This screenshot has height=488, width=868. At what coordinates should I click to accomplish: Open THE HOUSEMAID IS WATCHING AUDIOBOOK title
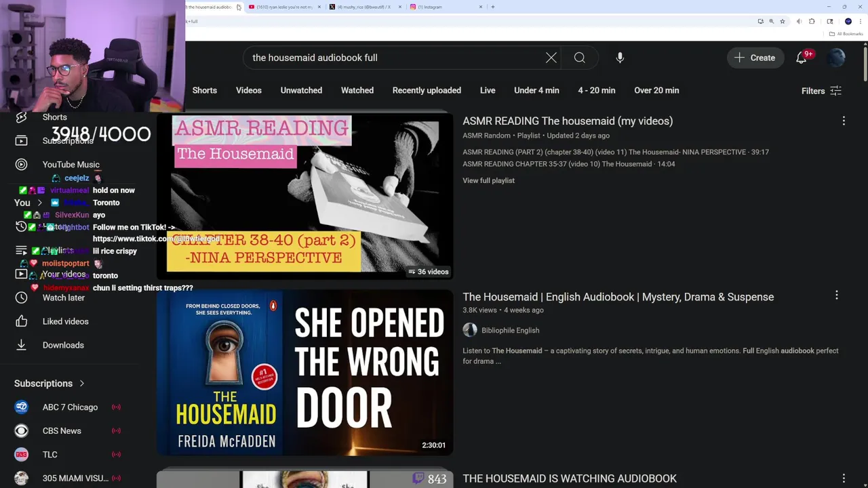pyautogui.click(x=570, y=479)
